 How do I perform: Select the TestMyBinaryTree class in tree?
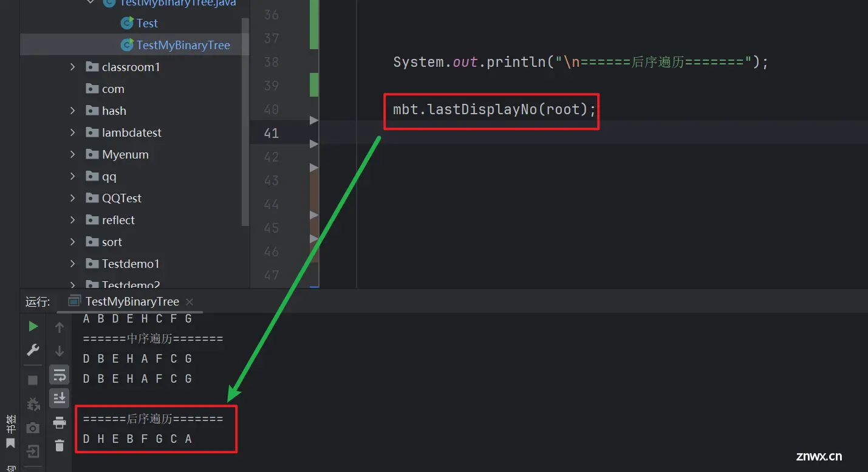point(183,45)
